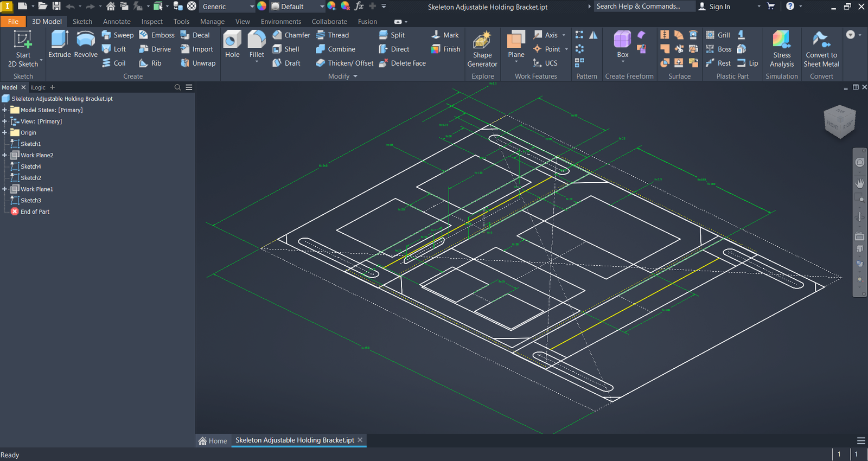Start a new 2D Sketch

pyautogui.click(x=23, y=49)
